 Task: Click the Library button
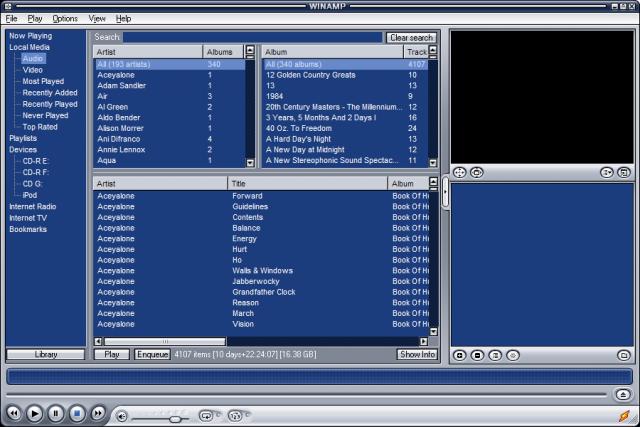46,354
